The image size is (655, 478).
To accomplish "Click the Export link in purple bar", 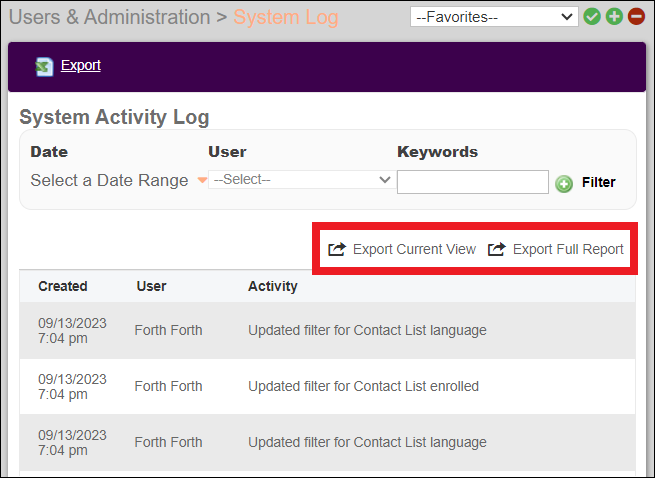I will tap(81, 65).
